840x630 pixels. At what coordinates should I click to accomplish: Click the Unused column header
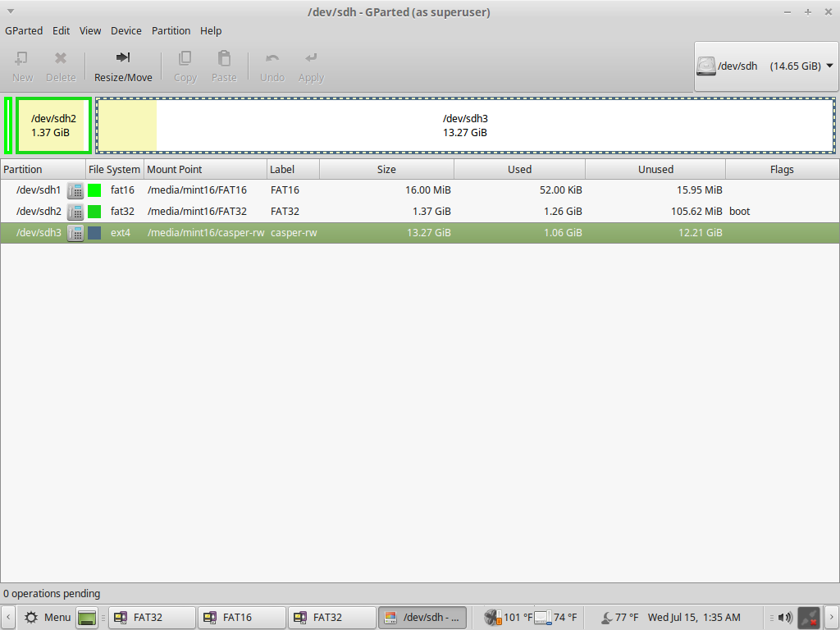(x=655, y=170)
